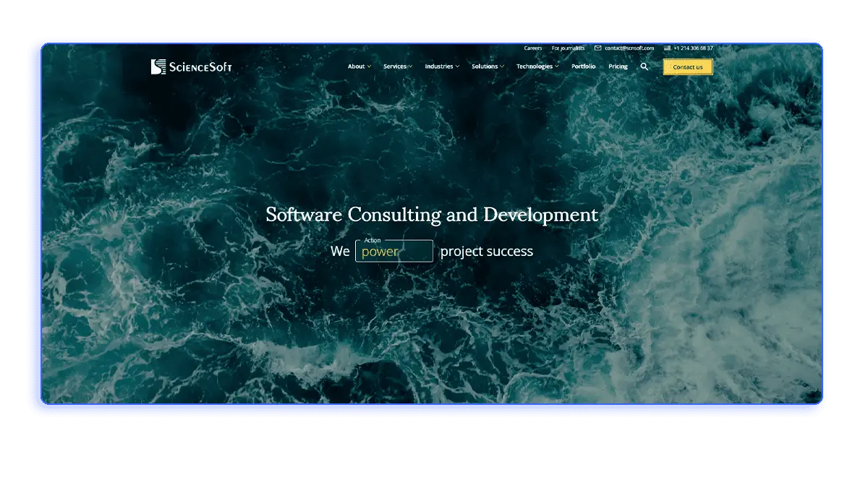
Task: Open the Services dropdown
Action: pos(396,66)
